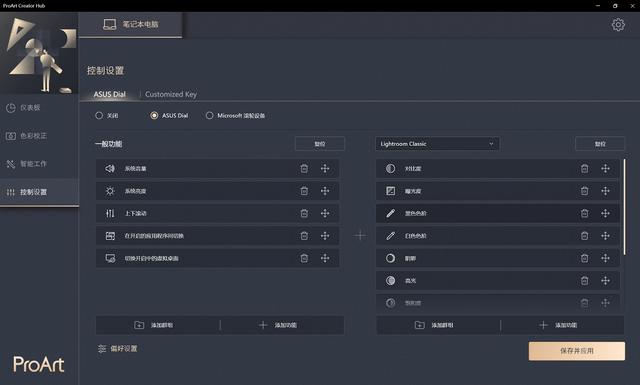Click the move handle on the highlights row
The width and height of the screenshot is (640, 385).
point(605,280)
